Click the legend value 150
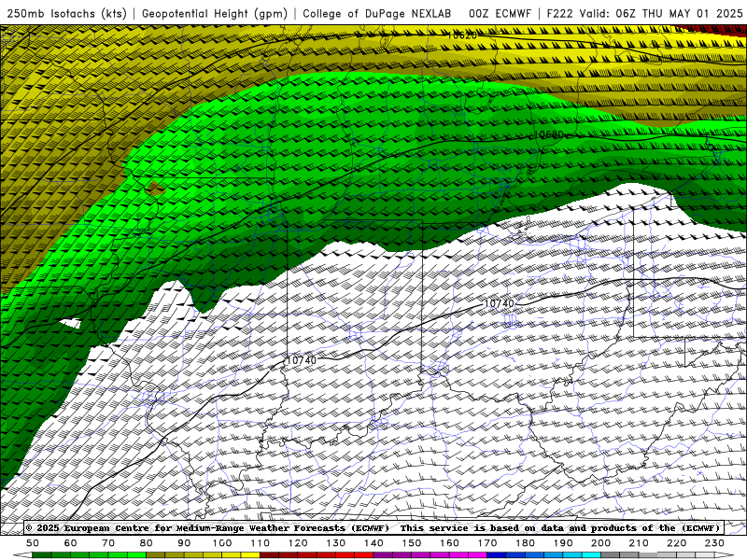 point(411,543)
